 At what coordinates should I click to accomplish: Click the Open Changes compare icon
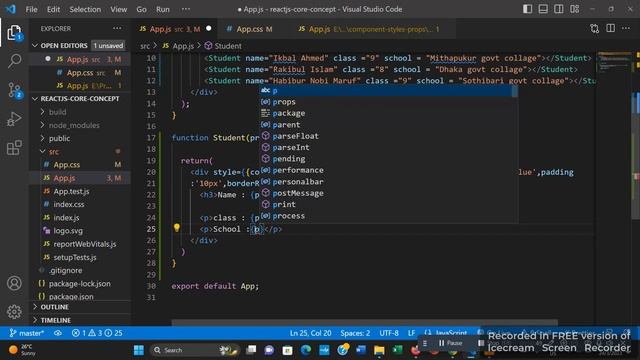pos(595,28)
